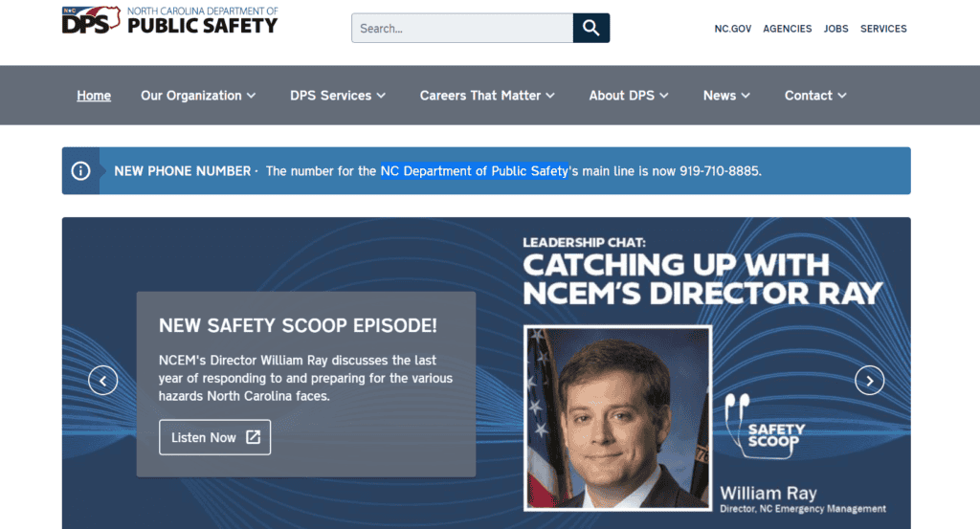Expand the News menu
Screen dimensions: 980x529
[x=726, y=96]
